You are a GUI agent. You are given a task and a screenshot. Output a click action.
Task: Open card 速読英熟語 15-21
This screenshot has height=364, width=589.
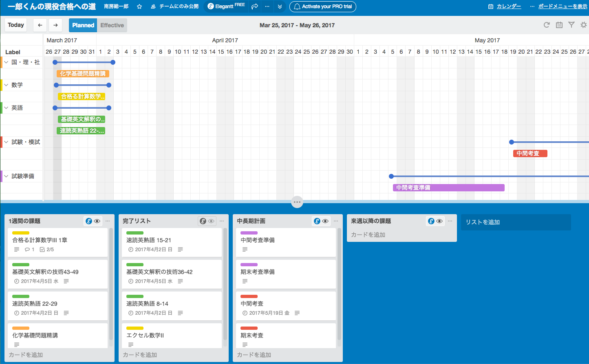click(172, 242)
